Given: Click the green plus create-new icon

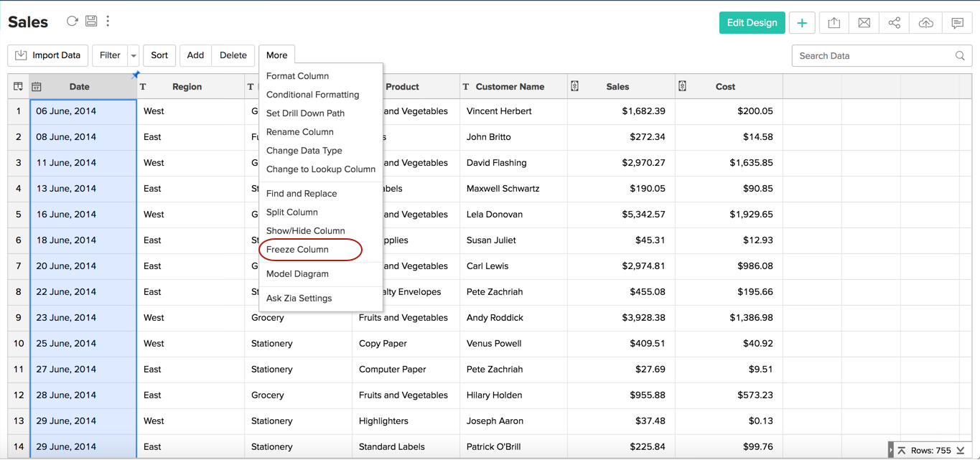Looking at the screenshot, I should click(x=802, y=23).
